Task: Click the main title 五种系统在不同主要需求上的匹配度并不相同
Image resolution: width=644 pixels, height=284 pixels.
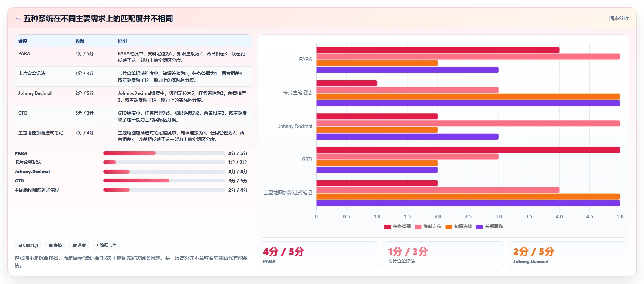Action: [98, 19]
